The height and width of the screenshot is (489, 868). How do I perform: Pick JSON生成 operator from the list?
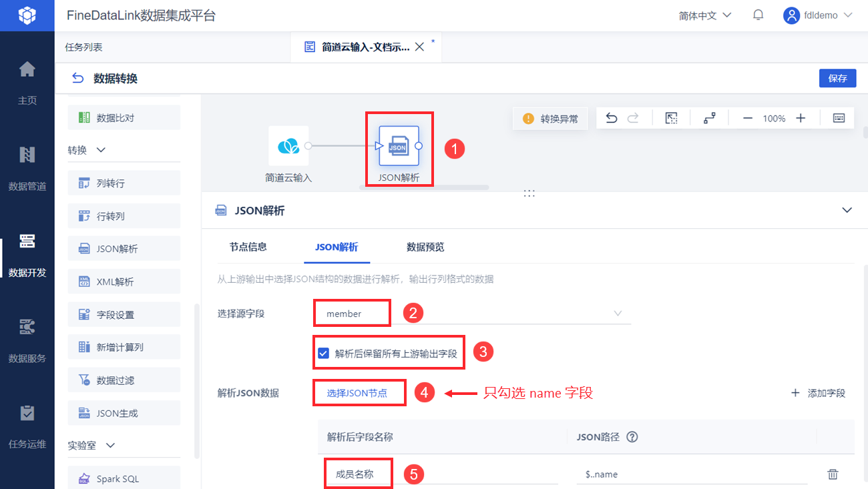tap(124, 413)
